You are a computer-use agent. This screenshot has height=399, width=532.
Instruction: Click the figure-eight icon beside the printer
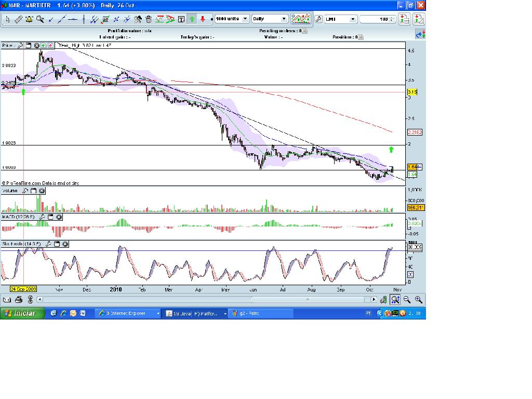point(30,300)
